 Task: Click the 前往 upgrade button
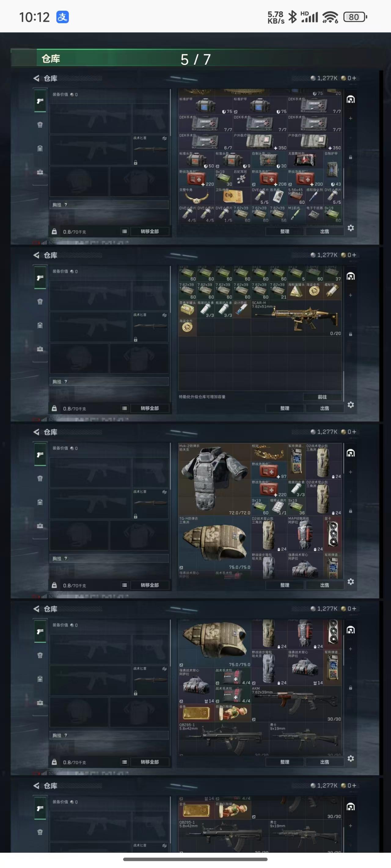click(x=322, y=397)
